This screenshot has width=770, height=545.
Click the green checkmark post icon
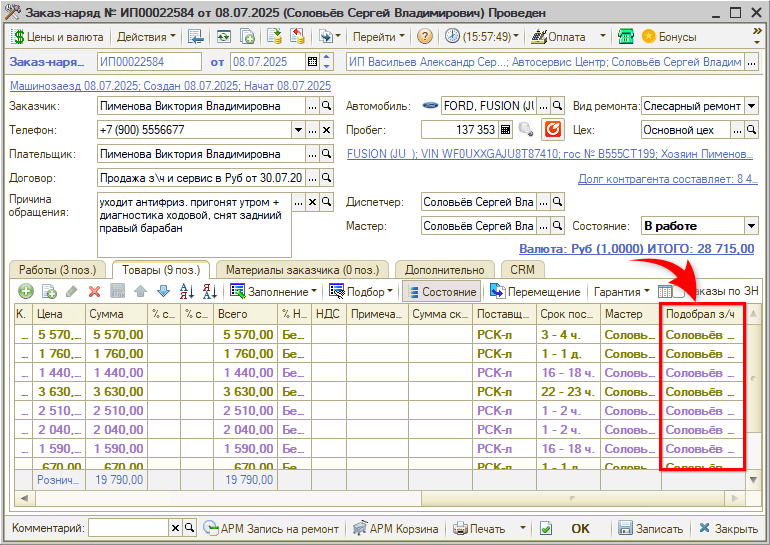(x=546, y=528)
